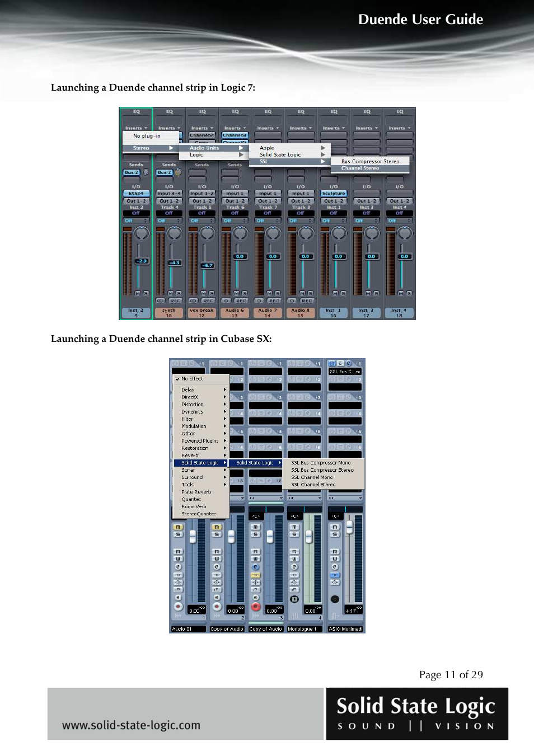Click the EXS24 instrument slot
This screenshot has width=534, height=756.
136,194
